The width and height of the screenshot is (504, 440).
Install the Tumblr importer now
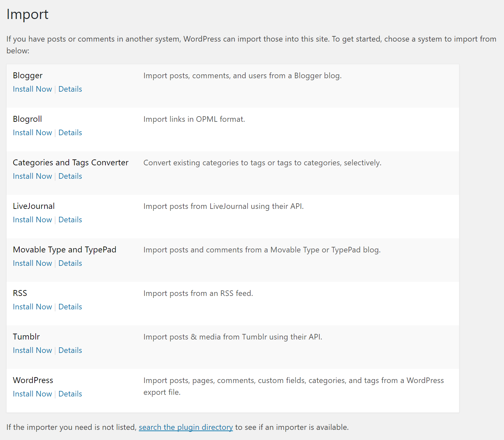(32, 350)
